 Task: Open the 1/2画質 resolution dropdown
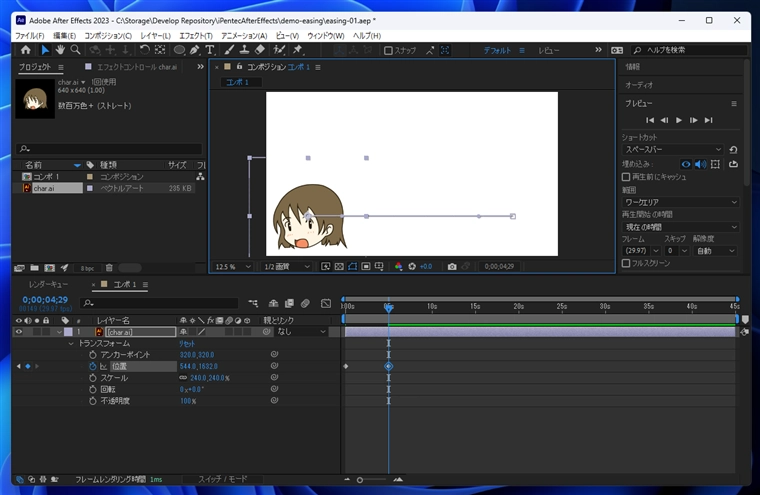[286, 266]
